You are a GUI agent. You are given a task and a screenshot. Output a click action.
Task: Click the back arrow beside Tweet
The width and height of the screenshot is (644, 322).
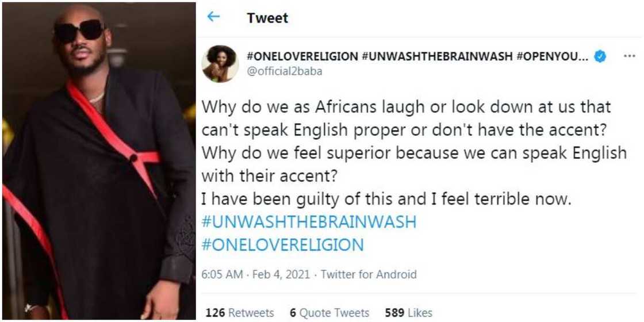point(213,17)
